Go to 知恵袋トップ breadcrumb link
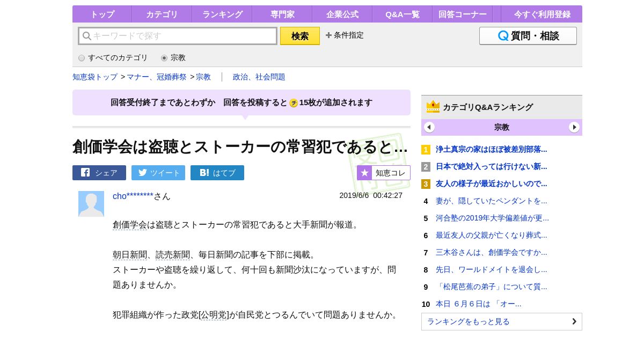 (95, 77)
